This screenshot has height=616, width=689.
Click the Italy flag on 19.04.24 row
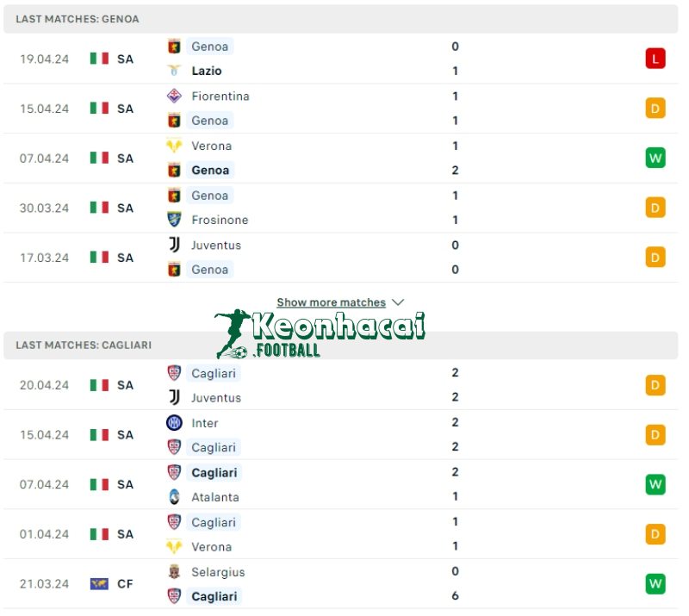tap(99, 59)
